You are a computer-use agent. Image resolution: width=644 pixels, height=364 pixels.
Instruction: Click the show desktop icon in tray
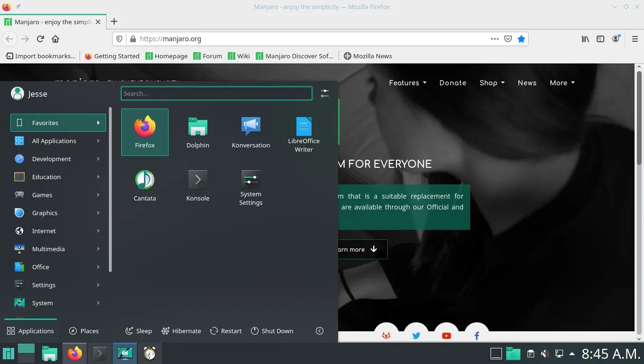(x=496, y=354)
